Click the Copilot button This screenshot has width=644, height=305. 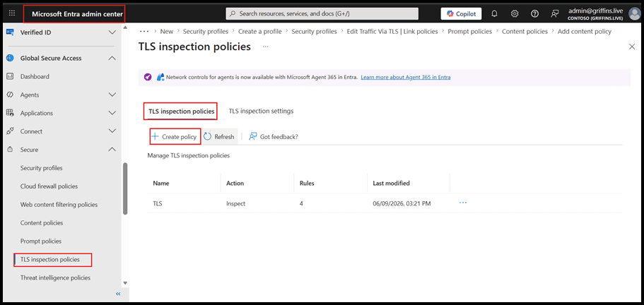(461, 13)
